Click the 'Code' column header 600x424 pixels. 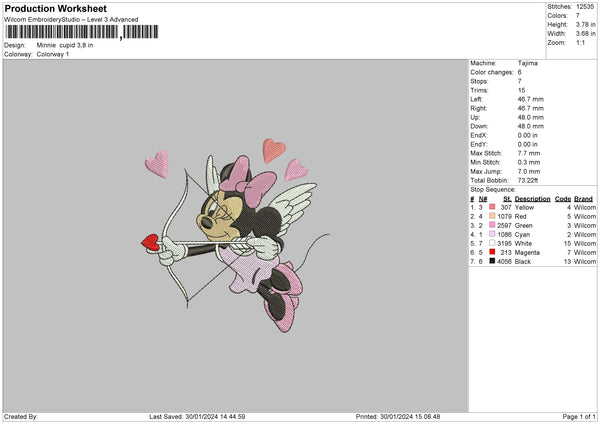click(x=562, y=199)
